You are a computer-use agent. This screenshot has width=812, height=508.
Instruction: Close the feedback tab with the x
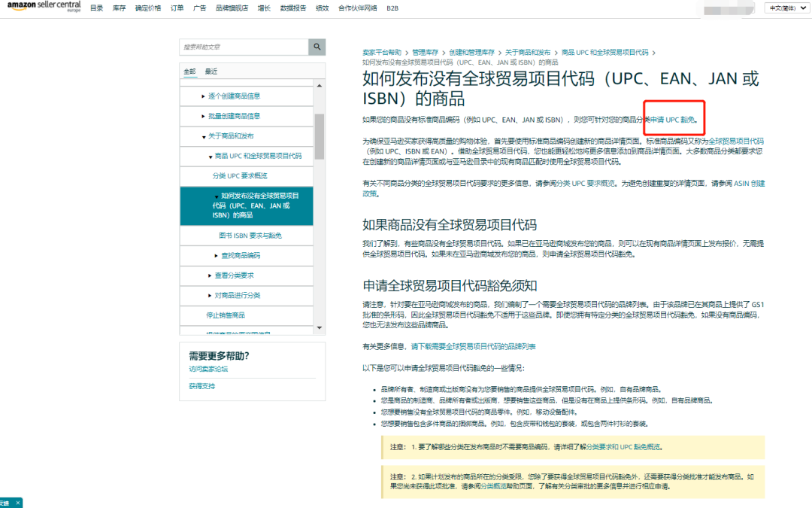(x=17, y=503)
